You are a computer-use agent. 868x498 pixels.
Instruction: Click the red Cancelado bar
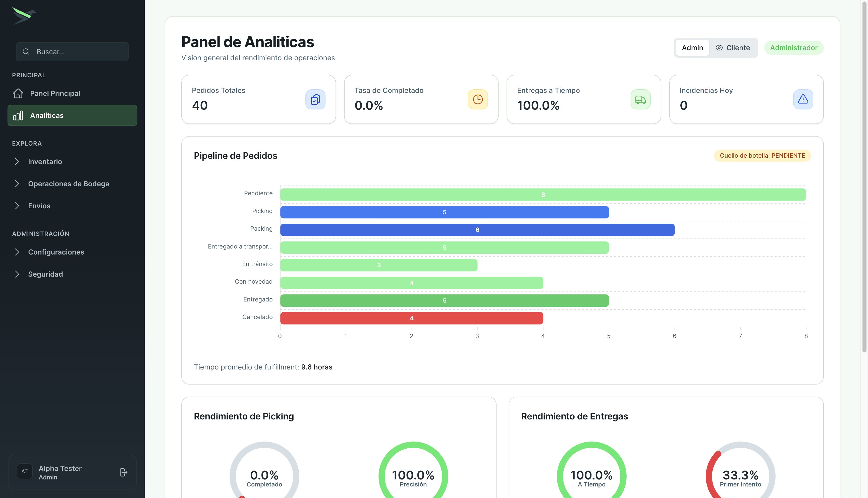click(x=412, y=318)
